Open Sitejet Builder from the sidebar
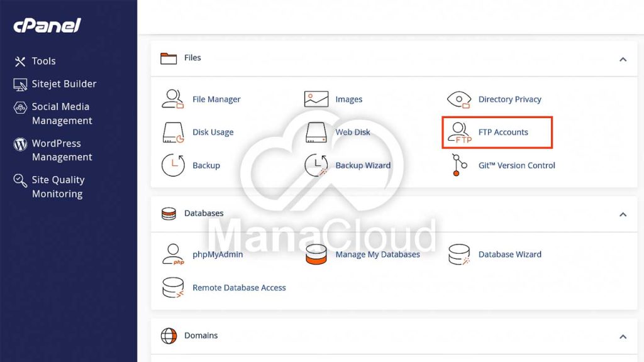This screenshot has height=362, width=644. pyautogui.click(x=64, y=84)
